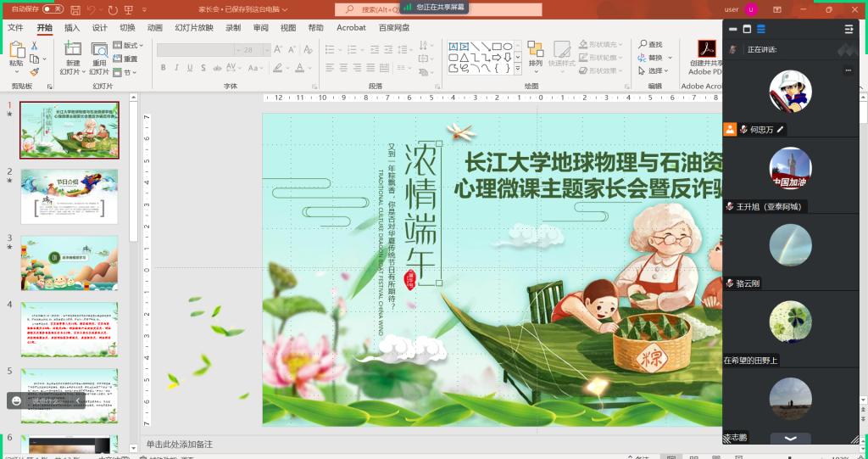Expand the shapes gallery More arrow
Screen dimensions: 868x459
pos(518,68)
